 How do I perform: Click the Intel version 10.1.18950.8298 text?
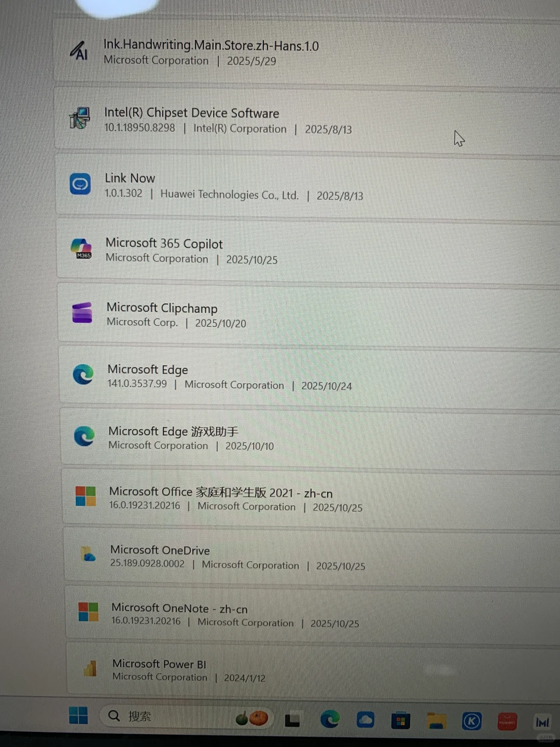coord(139,128)
